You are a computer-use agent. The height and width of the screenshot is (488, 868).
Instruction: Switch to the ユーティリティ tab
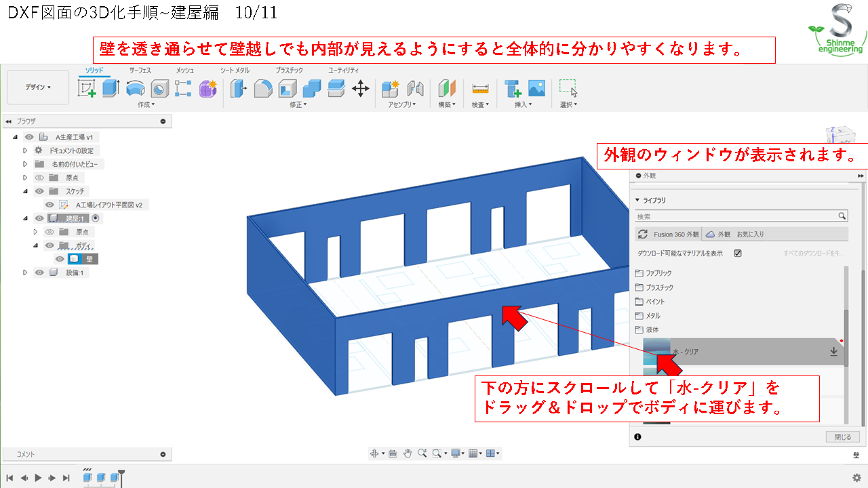point(344,70)
